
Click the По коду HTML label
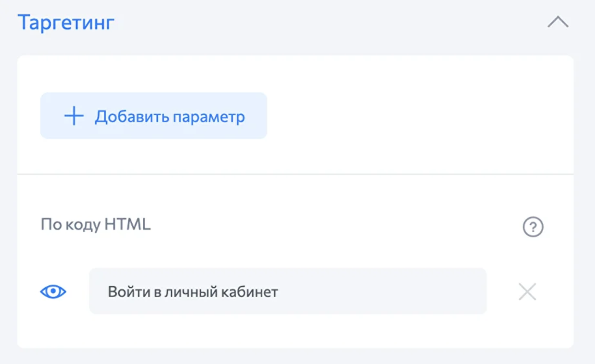click(96, 224)
